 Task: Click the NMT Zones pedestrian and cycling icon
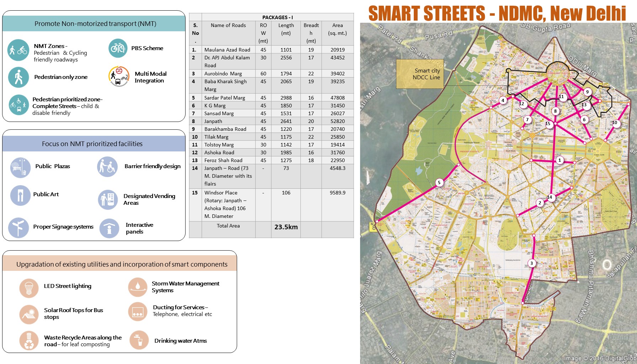[x=18, y=50]
